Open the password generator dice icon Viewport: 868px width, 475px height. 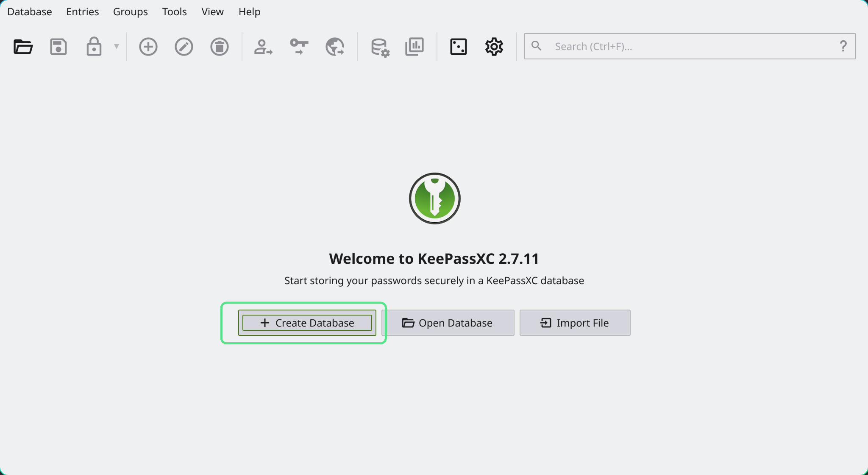[458, 47]
